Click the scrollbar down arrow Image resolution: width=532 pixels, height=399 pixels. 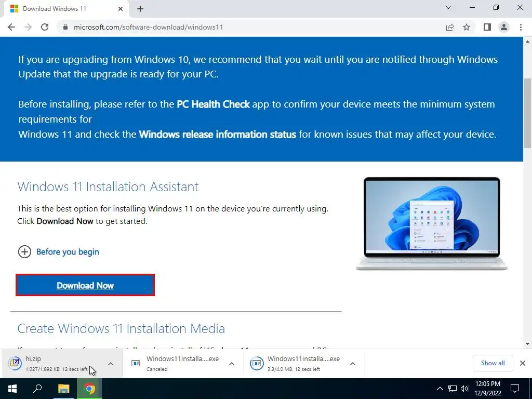pyautogui.click(x=527, y=344)
